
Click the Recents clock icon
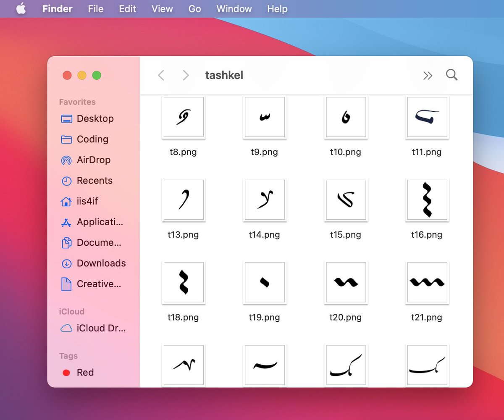(x=66, y=181)
